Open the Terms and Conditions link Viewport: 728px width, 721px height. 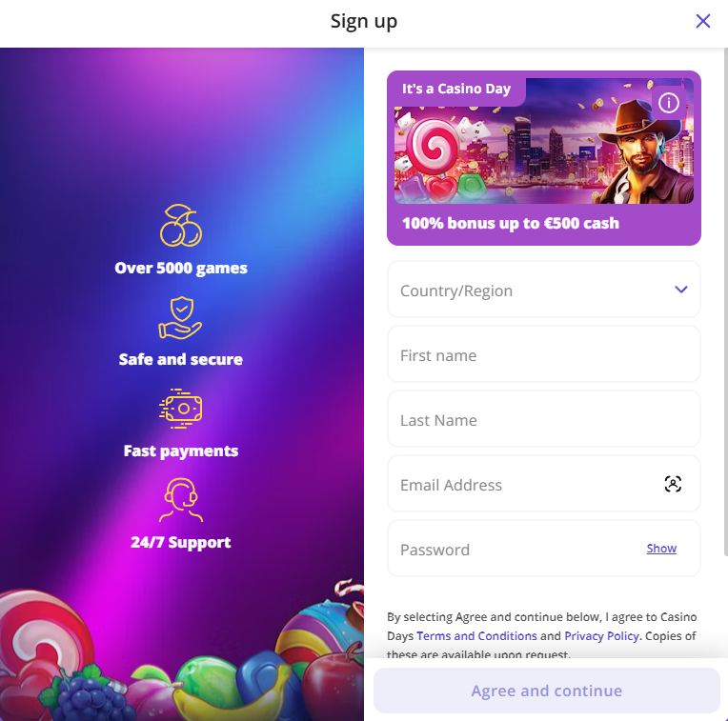point(476,635)
